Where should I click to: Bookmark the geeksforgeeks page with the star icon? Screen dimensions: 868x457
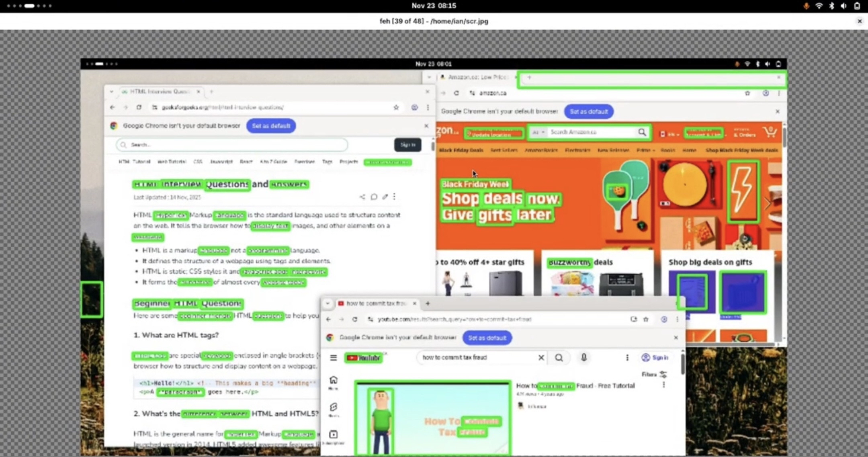[396, 107]
